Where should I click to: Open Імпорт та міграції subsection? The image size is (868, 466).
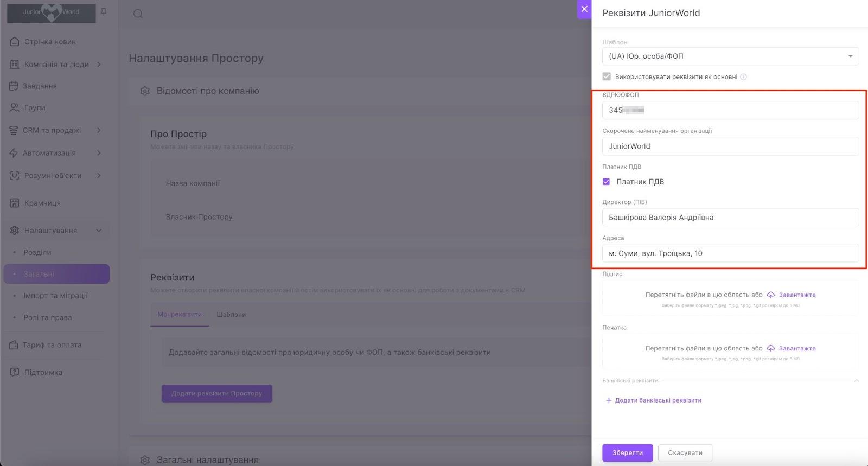tap(55, 296)
